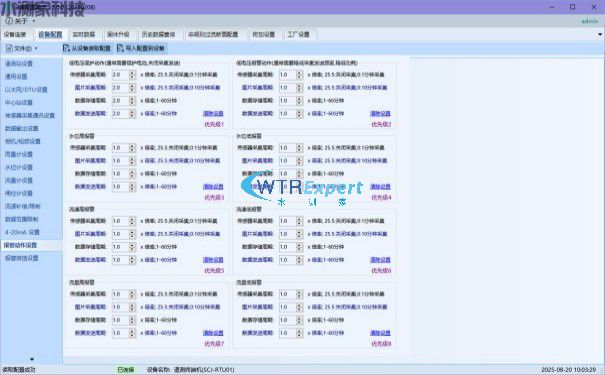Screen dimensions: 605x375
Task: Decrease last spinner value in 优先级2 group
Action: (x=299, y=116)
